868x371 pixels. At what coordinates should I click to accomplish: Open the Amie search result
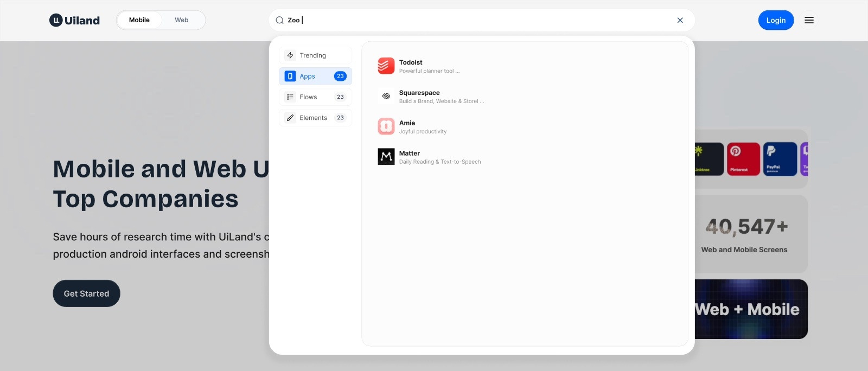(412, 127)
